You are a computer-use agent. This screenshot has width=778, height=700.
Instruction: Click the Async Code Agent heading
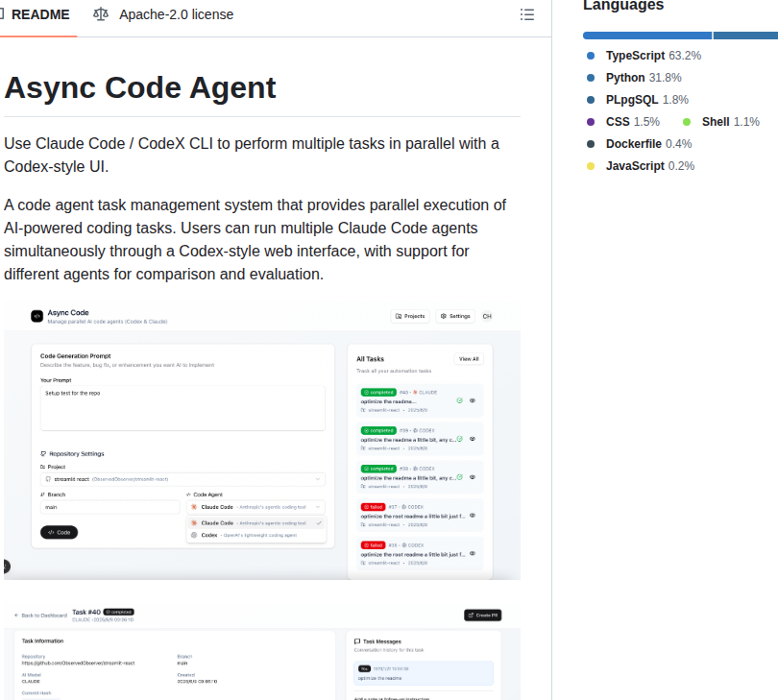(140, 87)
